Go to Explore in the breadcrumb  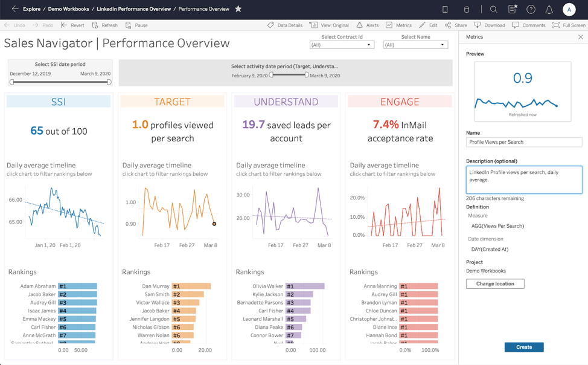coord(32,9)
